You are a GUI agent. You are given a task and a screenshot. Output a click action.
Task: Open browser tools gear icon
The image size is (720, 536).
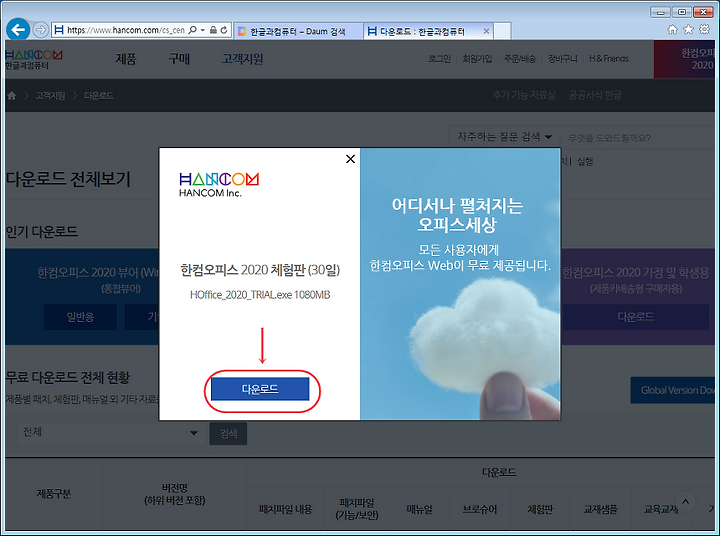point(704,30)
